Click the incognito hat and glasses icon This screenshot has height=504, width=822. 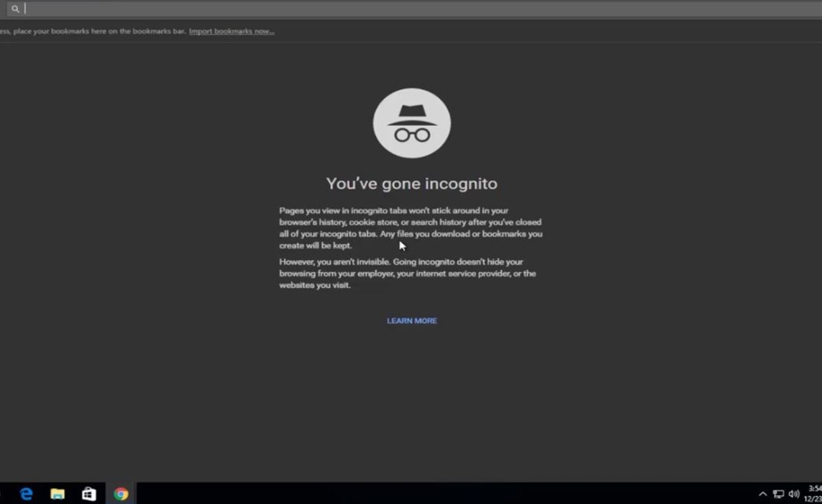pos(411,123)
